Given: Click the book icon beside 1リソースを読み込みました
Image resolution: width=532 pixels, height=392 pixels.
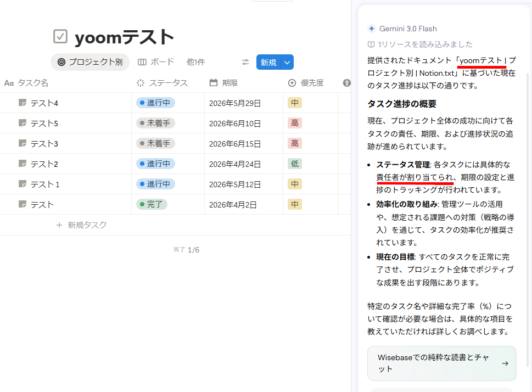Looking at the screenshot, I should pos(371,44).
